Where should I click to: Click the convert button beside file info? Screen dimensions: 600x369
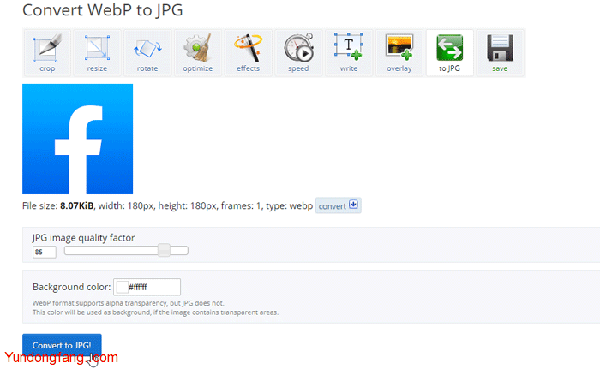338,206
